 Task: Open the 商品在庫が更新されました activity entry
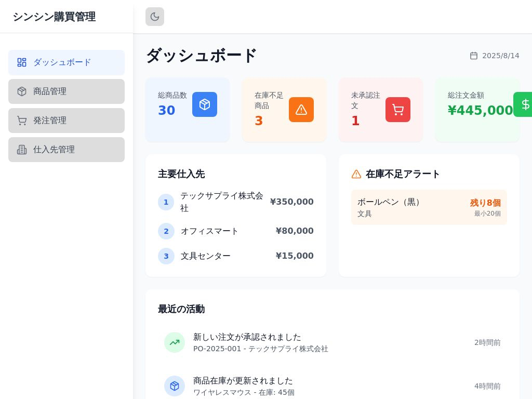click(x=243, y=381)
